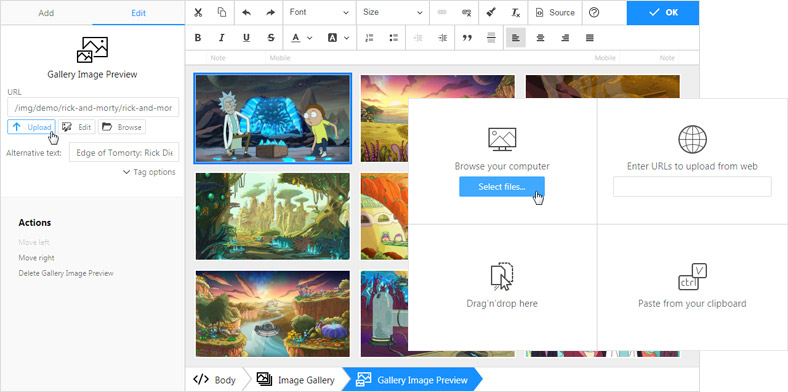Image resolution: width=788 pixels, height=392 pixels.
Task: Open the Font dropdown
Action: (x=320, y=13)
